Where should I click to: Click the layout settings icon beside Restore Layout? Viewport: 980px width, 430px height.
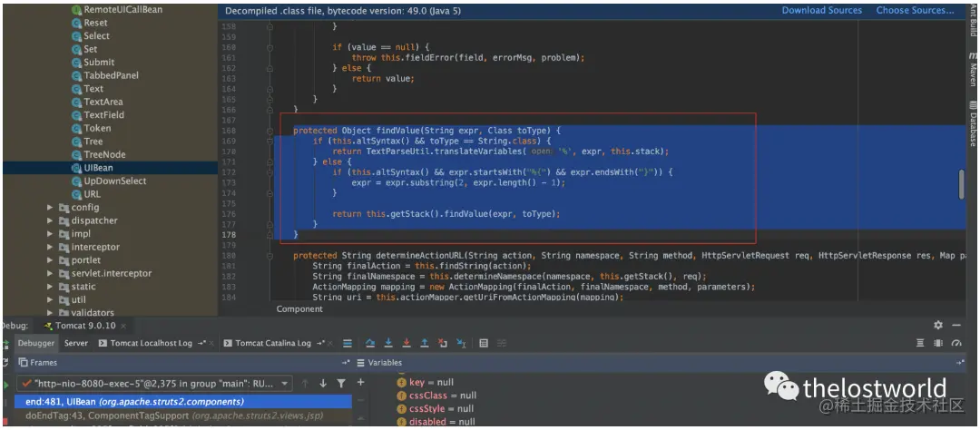pyautogui.click(x=938, y=343)
